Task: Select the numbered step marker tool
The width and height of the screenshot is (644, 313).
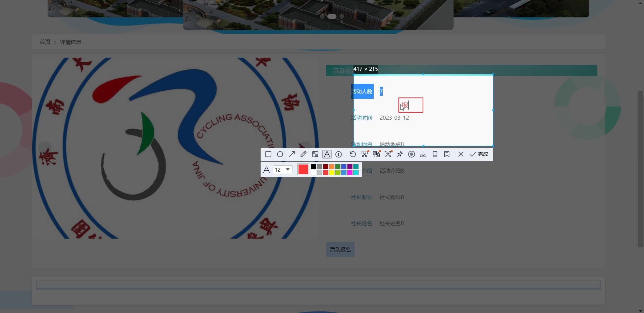Action: [339, 154]
